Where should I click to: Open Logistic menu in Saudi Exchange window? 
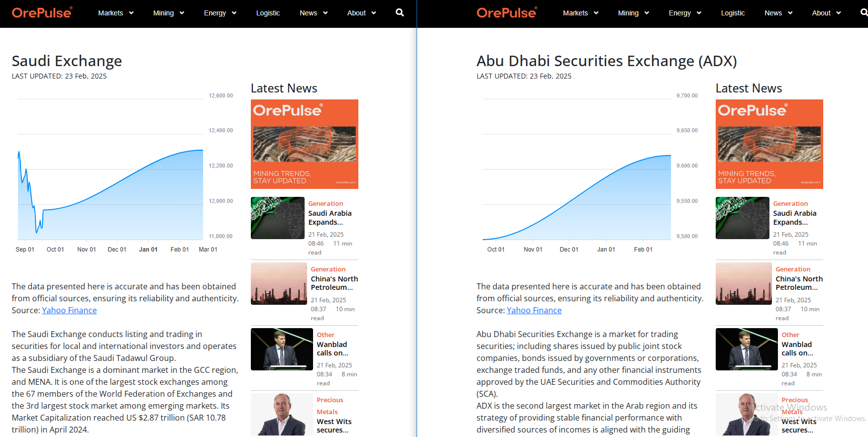pyautogui.click(x=268, y=13)
